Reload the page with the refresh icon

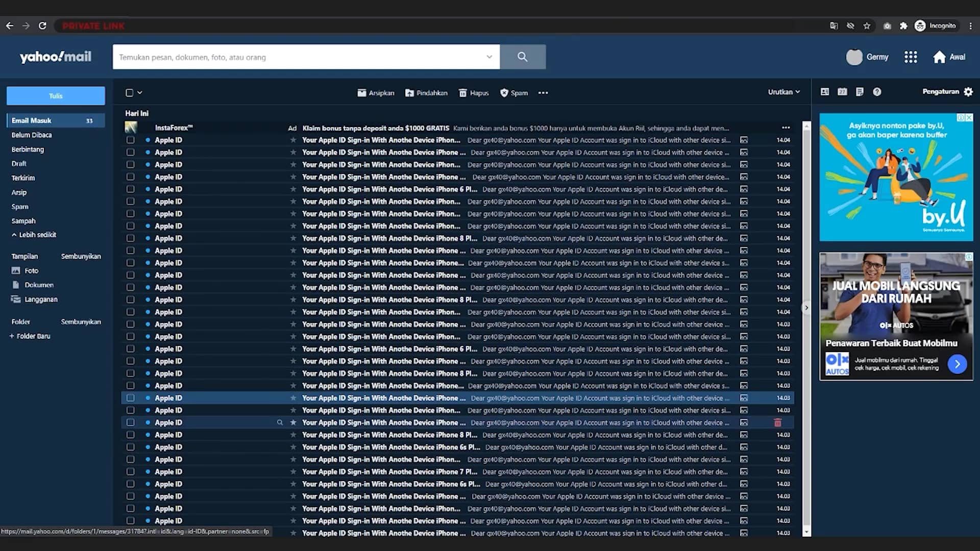point(42,26)
